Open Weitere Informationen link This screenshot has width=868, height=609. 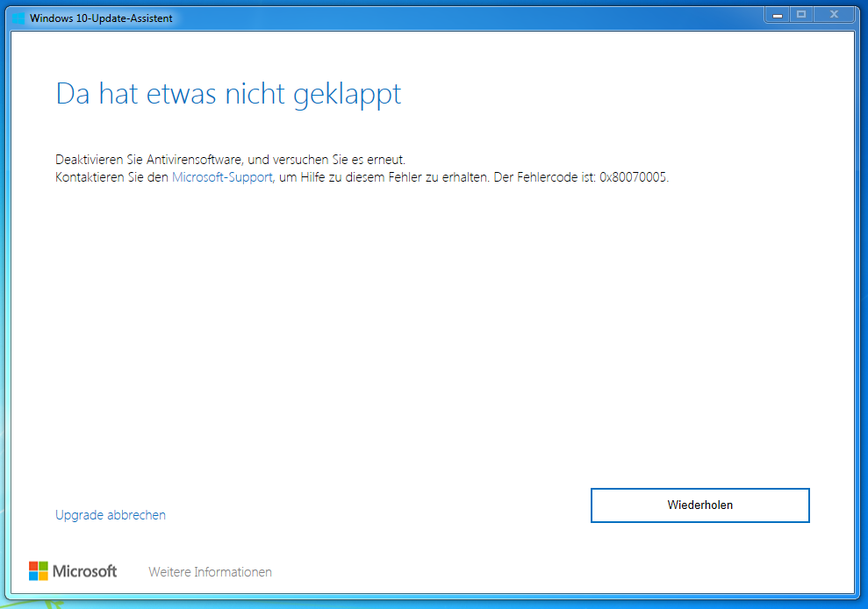(x=210, y=572)
